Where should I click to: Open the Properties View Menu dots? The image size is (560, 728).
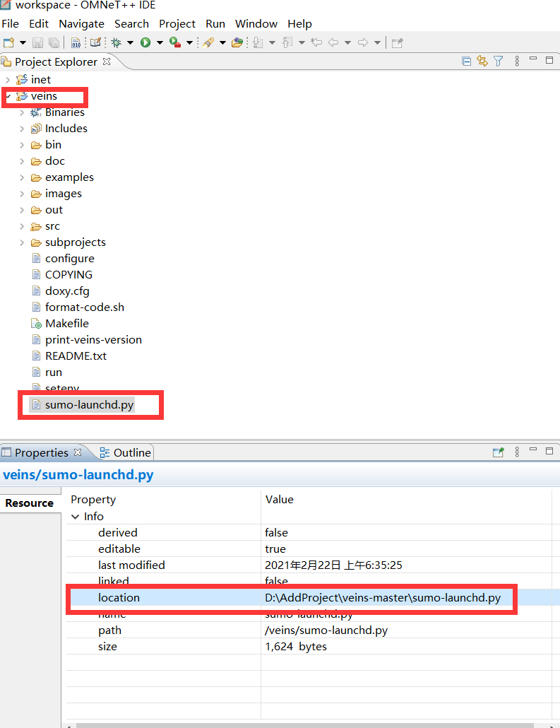pyautogui.click(x=517, y=452)
